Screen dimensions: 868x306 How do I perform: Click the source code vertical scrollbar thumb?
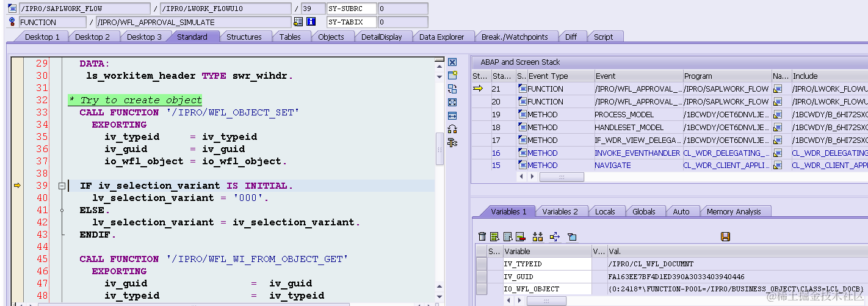(x=439, y=148)
